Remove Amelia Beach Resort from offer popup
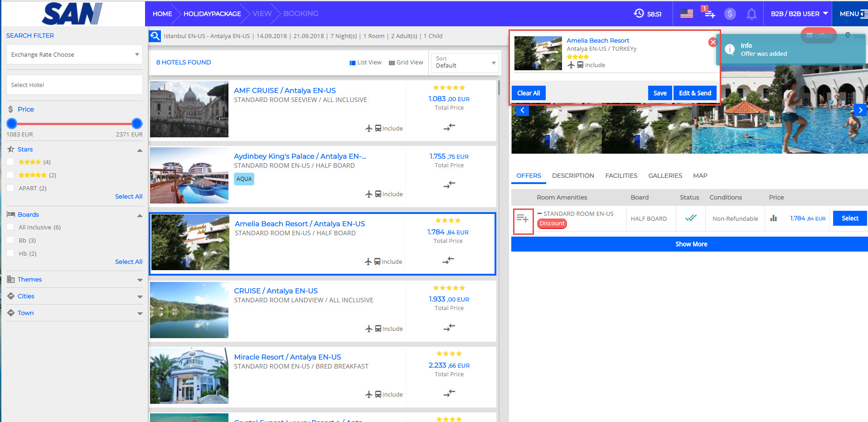This screenshot has width=868, height=422. point(713,42)
